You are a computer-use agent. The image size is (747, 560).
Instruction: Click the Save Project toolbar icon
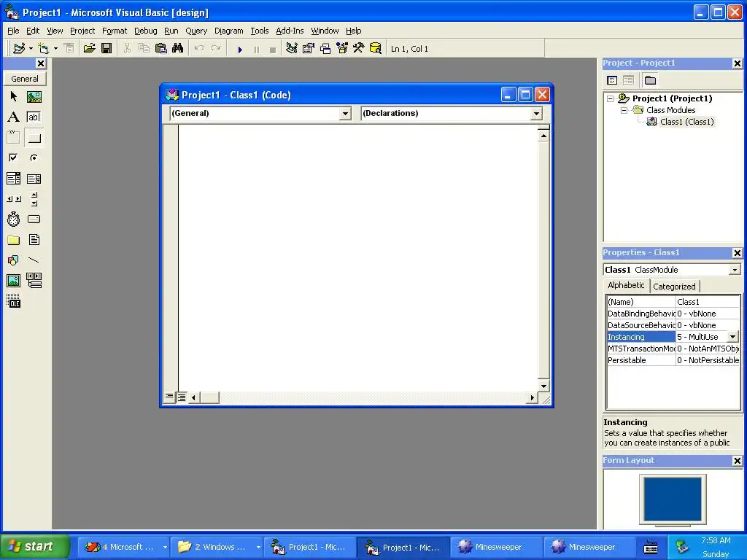[107, 49]
